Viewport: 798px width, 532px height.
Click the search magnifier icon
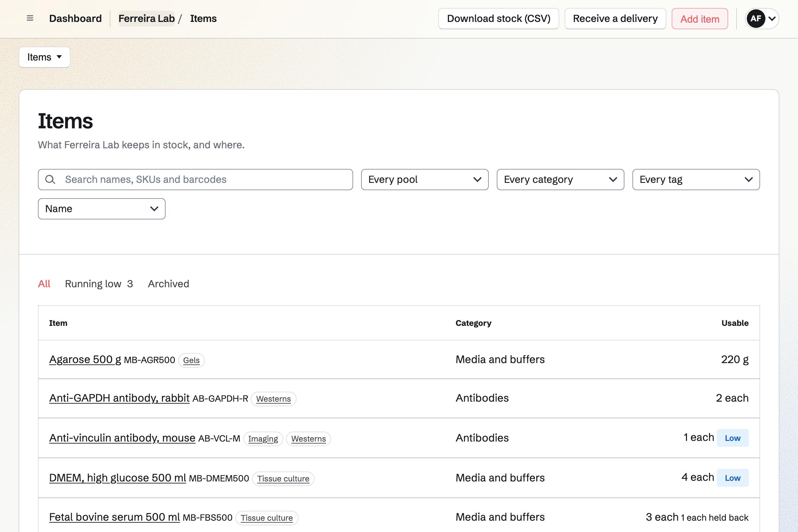[50, 180]
